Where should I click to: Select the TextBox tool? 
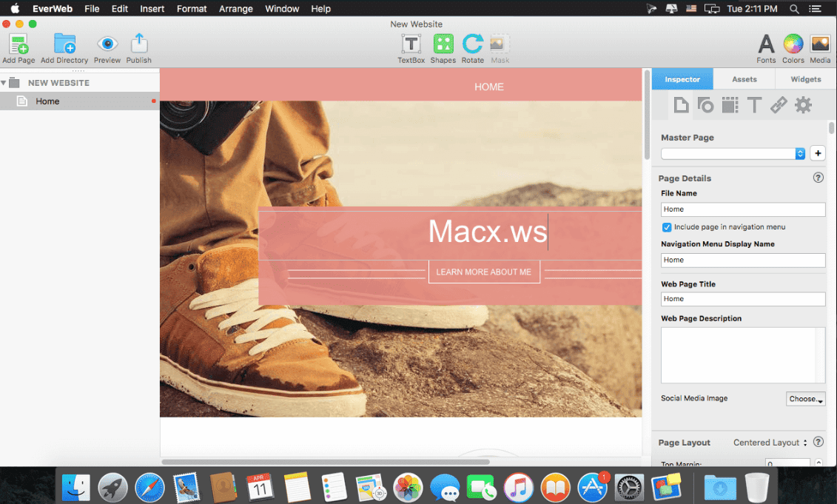point(411,44)
